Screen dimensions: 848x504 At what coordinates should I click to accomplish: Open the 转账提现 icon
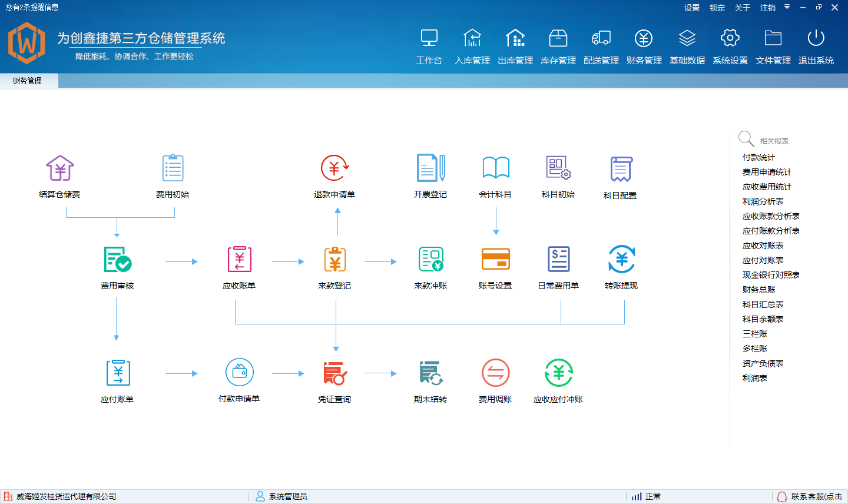[621, 259]
